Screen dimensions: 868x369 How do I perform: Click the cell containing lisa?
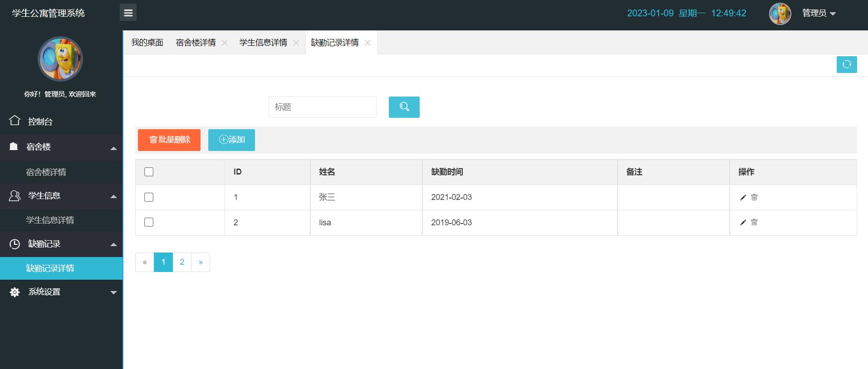(x=366, y=223)
